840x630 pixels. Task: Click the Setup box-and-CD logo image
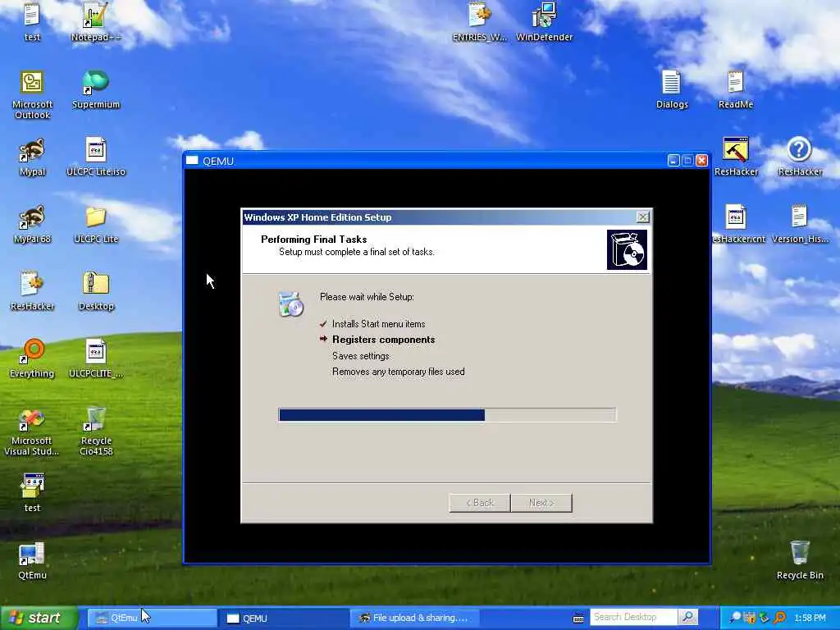627,249
